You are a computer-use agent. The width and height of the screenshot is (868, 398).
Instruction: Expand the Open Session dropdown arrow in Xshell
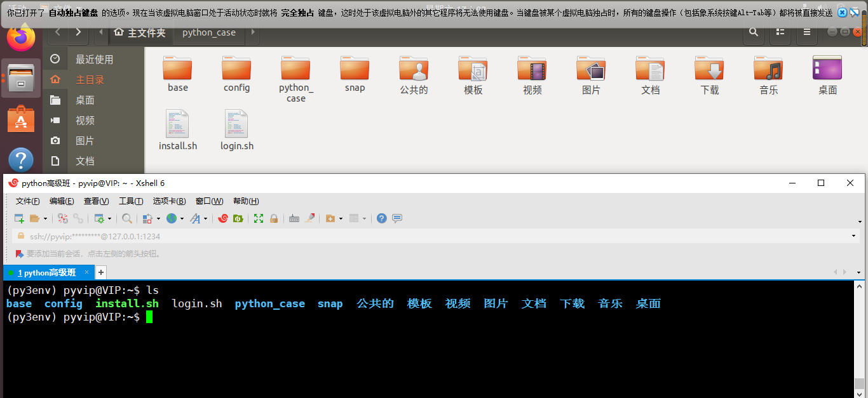coord(45,219)
